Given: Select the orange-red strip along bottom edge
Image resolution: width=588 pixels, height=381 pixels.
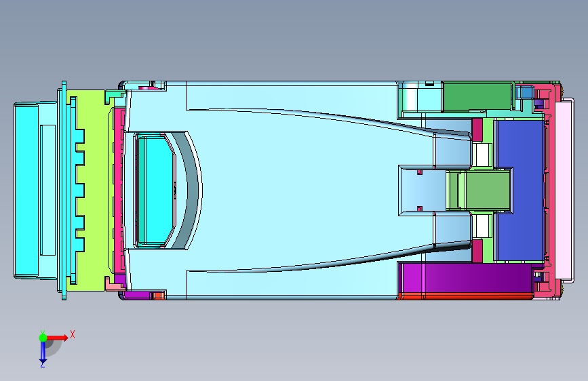Looking at the screenshot, I should click(465, 296).
